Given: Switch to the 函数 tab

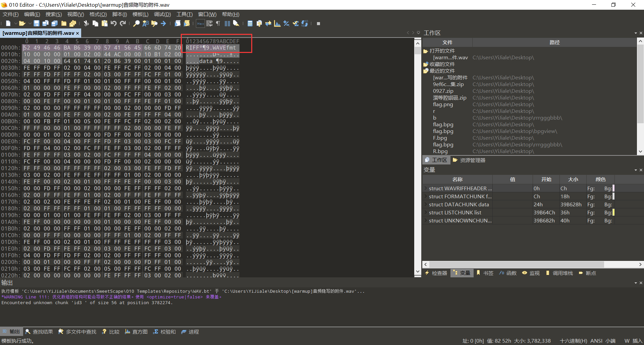Looking at the screenshot, I should pos(508,273).
